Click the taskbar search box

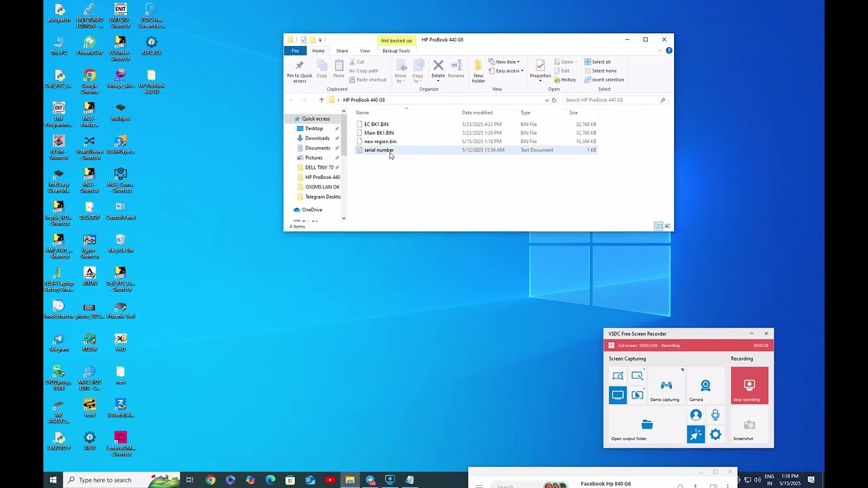121,480
